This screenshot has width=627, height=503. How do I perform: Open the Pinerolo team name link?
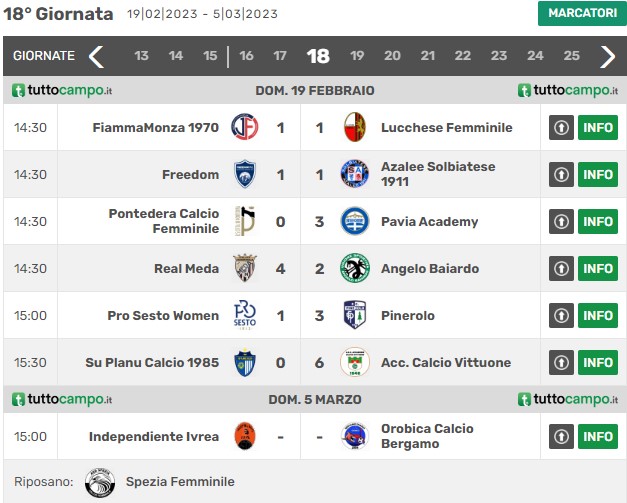(407, 315)
